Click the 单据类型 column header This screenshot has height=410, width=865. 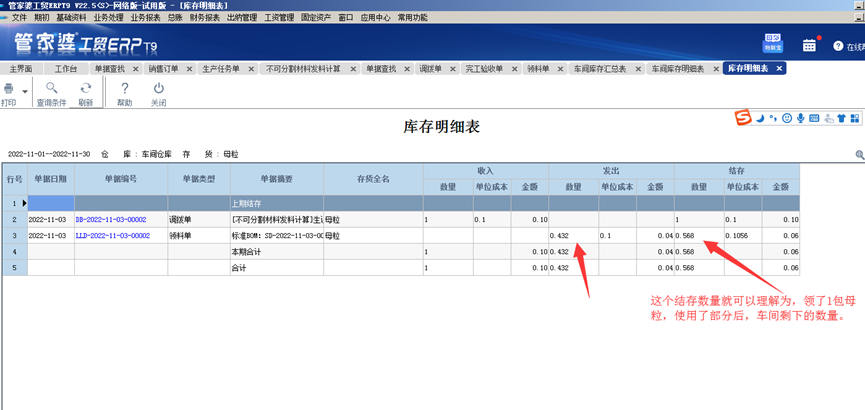(199, 179)
